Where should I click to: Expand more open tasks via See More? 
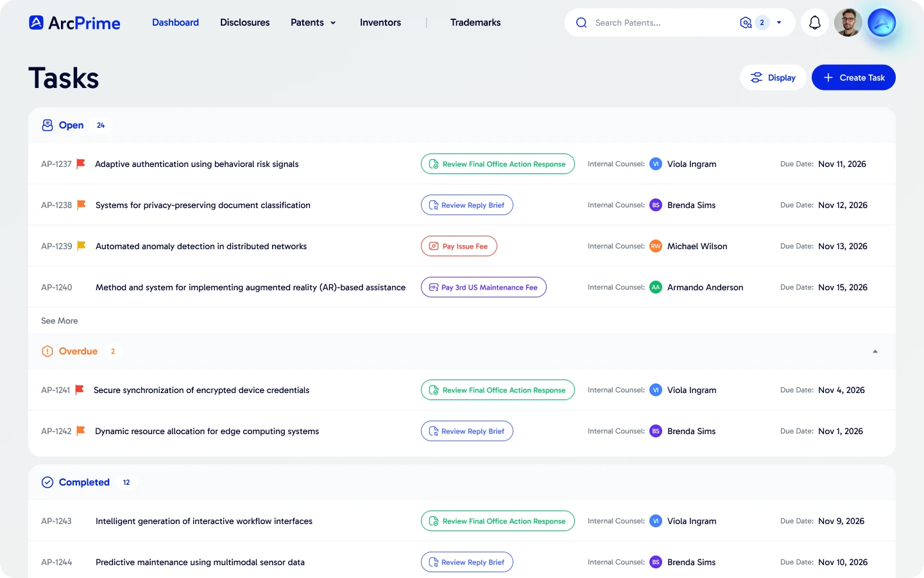tap(60, 320)
